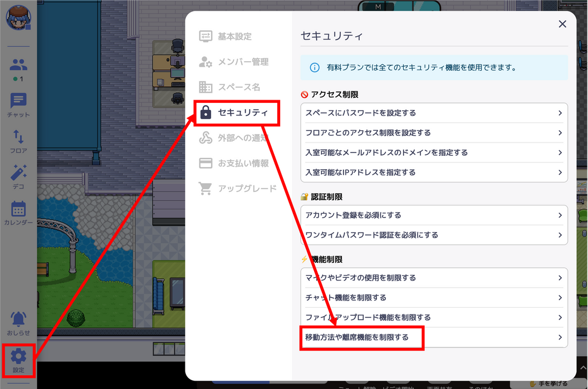
Task: Click the アクセス制限 section heading
Action: [335, 95]
